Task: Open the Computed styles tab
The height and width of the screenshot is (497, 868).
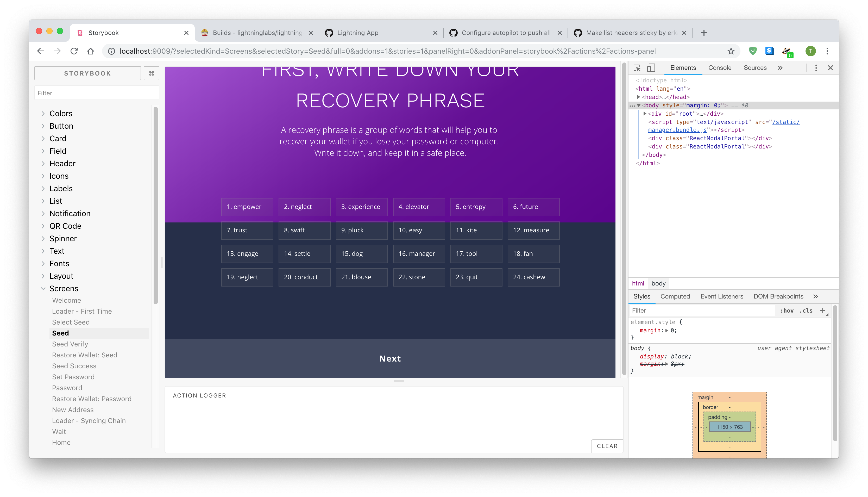Action: click(675, 296)
